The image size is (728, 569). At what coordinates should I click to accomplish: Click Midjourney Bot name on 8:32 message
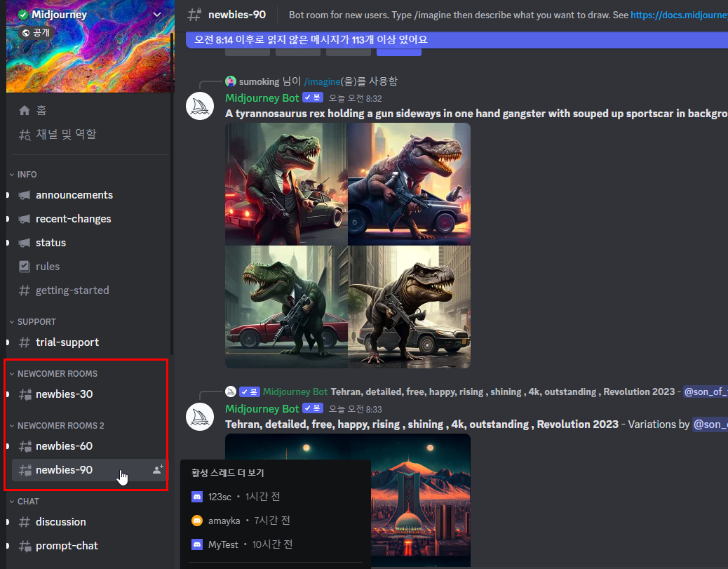pyautogui.click(x=262, y=98)
